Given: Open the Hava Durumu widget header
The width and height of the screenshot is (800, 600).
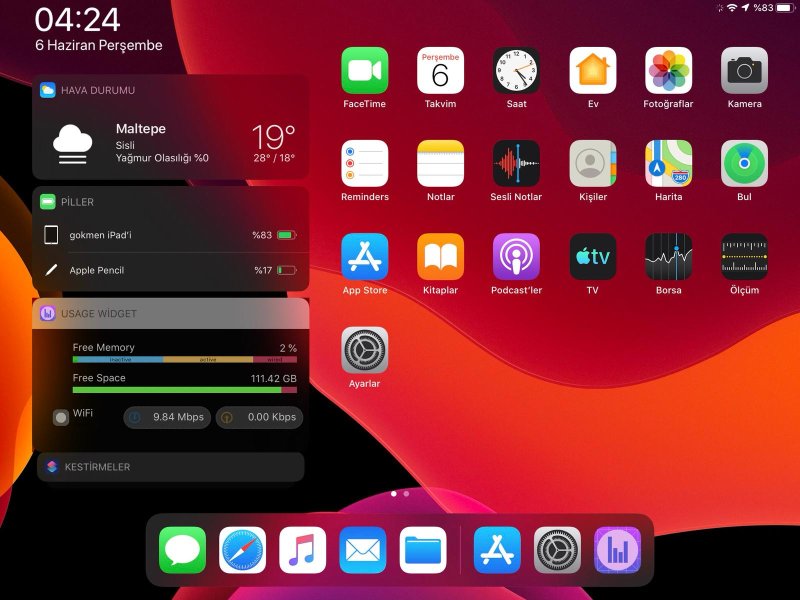Looking at the screenshot, I should coord(170,90).
